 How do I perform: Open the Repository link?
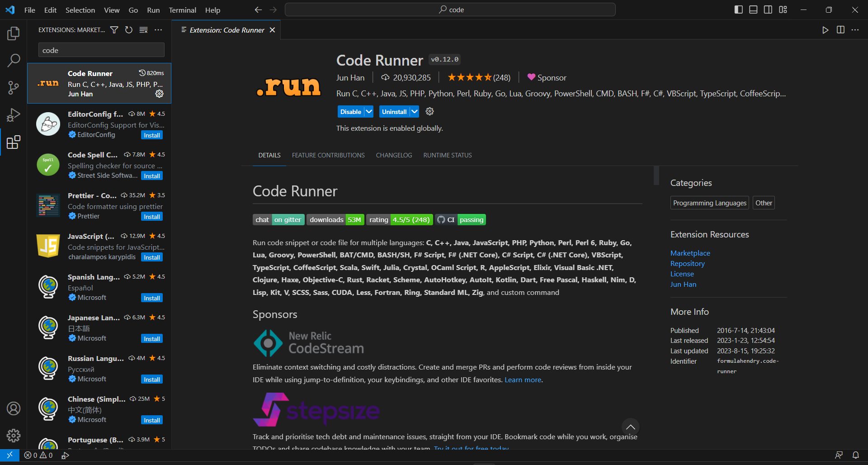point(687,263)
